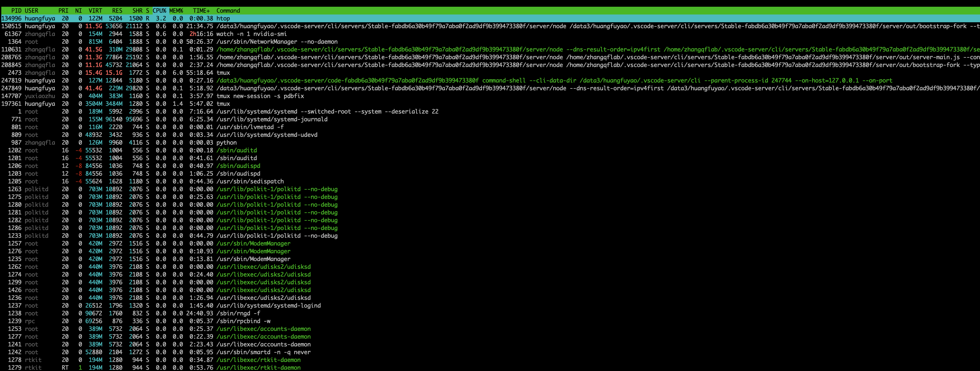This screenshot has width=980, height=371.
Task: Select the smartd -n -q never row
Action: 263,352
